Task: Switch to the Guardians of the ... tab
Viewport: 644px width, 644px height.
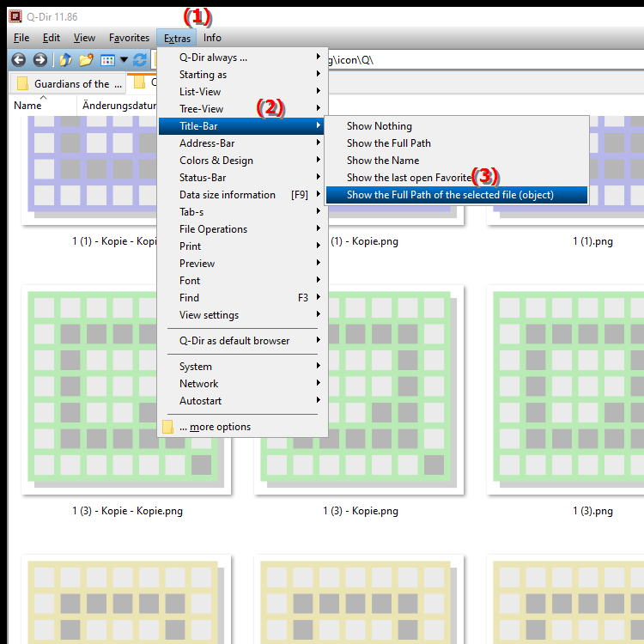Action: (70, 84)
